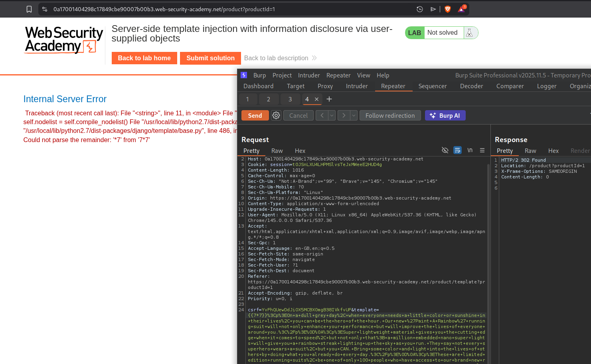Click the plus icon to add Repeater tab
This screenshot has height=364, width=591.
[329, 99]
